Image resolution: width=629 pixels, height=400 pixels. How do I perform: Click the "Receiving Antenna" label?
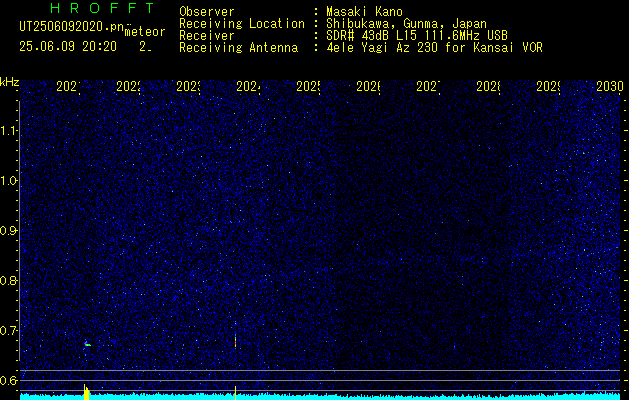pos(239,48)
